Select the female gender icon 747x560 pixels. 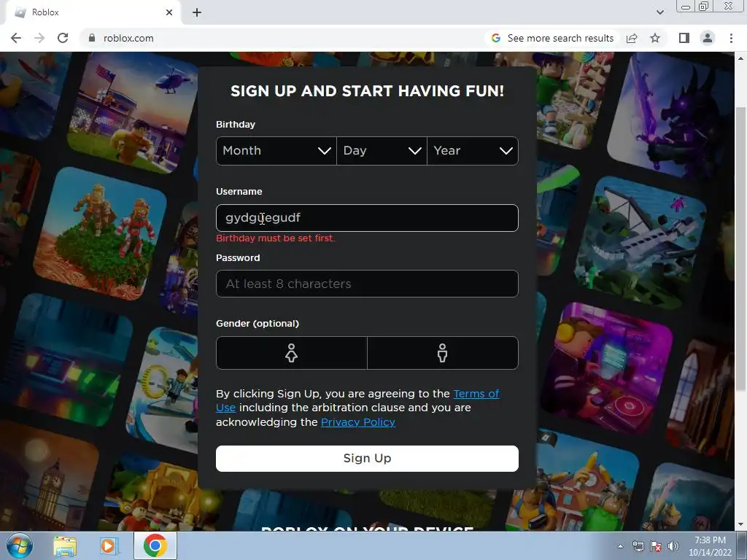point(292,353)
